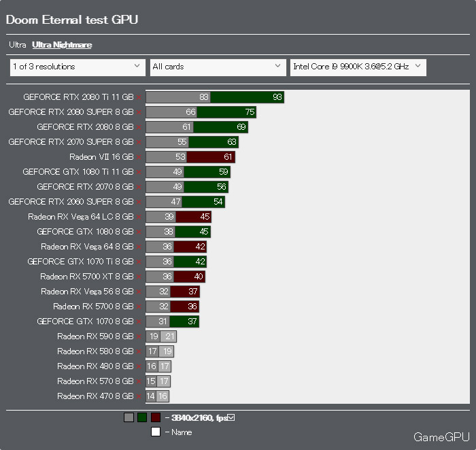Remove GEFORCE RTX 2080 SUPER via red X
The image size is (476, 450).
pos(139,112)
